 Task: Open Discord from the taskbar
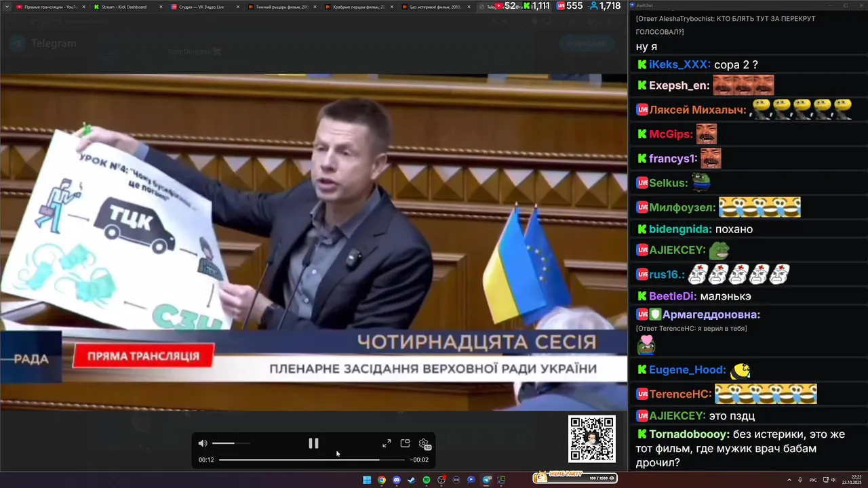pos(397,480)
